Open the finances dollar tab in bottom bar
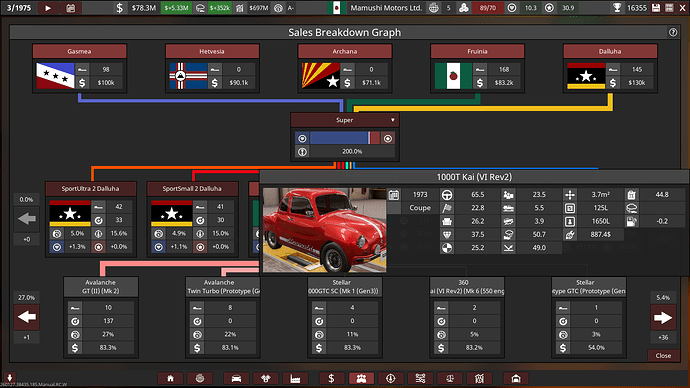Screen dimensions: 690x388 [331, 378]
